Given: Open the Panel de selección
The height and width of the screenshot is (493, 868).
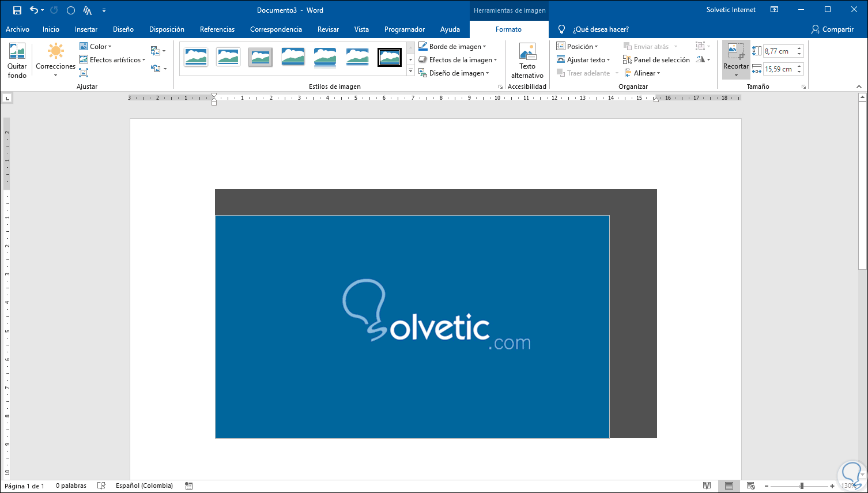Looking at the screenshot, I should pos(656,60).
